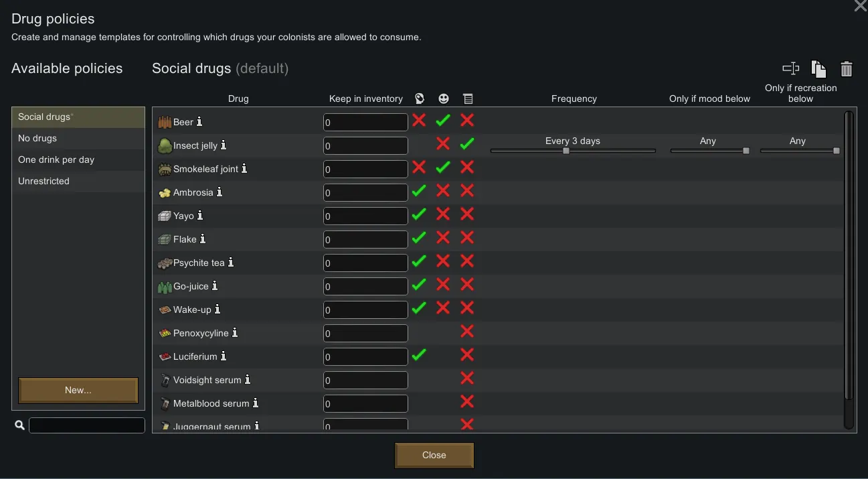Adjust Insect jelly frequency slider

[x=566, y=151]
